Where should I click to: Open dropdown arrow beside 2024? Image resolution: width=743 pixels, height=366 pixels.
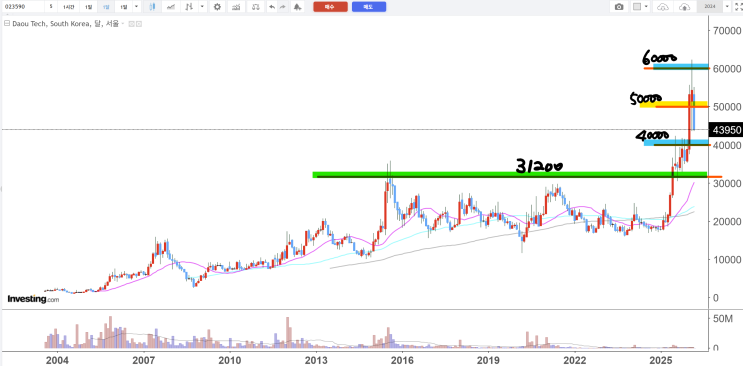click(727, 7)
